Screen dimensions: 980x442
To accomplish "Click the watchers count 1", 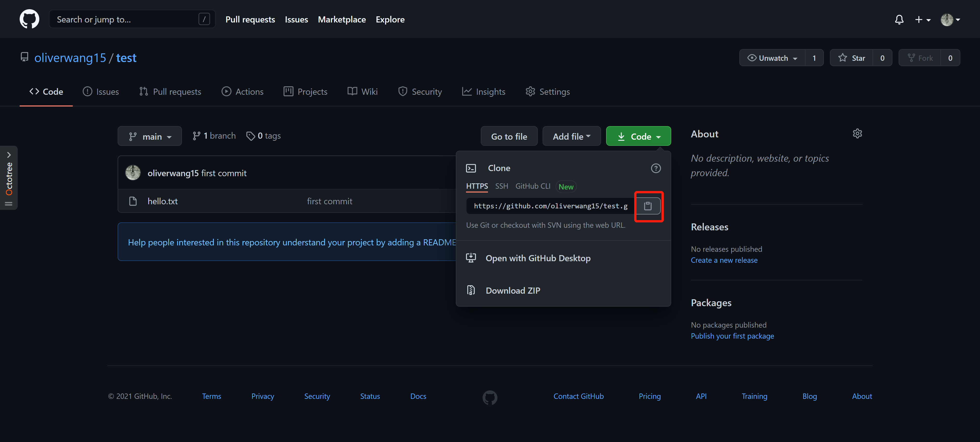I will (814, 58).
